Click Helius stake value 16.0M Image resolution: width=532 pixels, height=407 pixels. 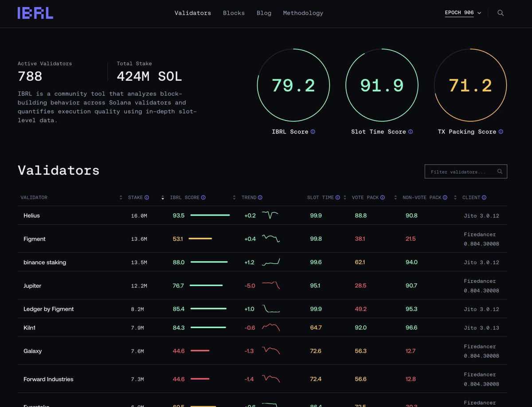139,215
